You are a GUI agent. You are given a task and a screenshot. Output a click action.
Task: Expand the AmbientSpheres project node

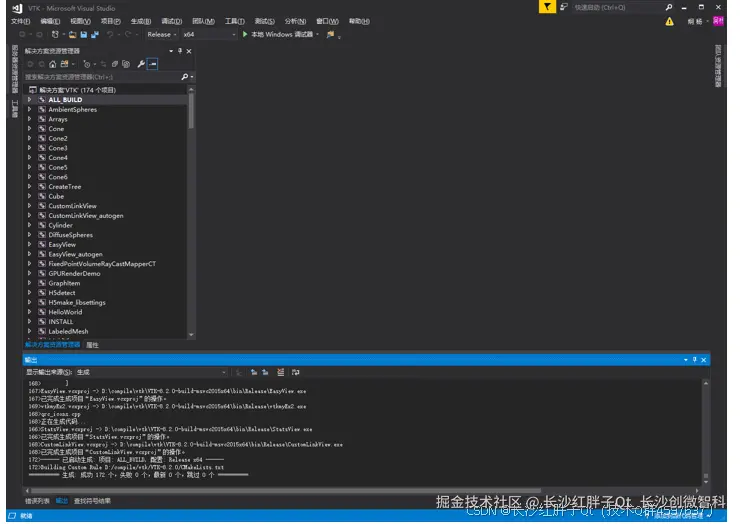pyautogui.click(x=29, y=110)
